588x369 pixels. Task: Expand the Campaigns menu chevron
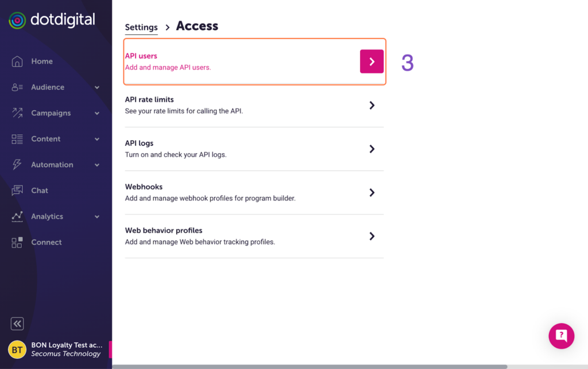click(97, 113)
